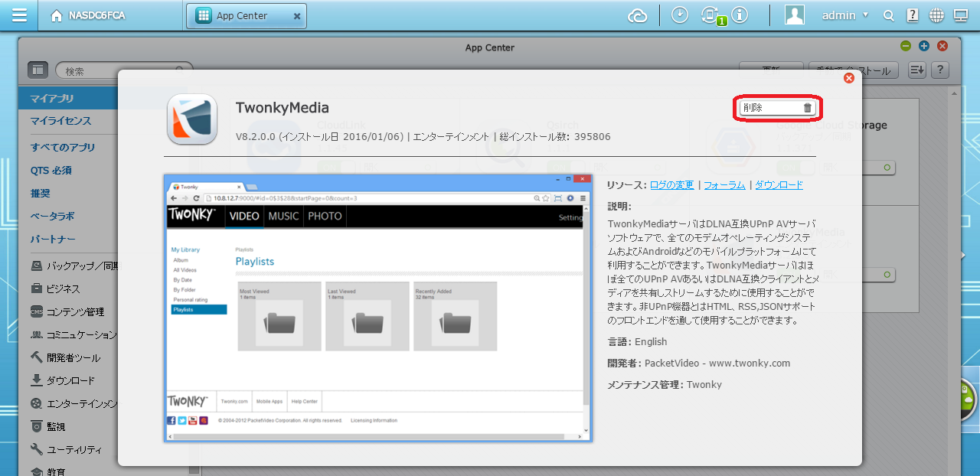980x476 pixels.
Task: Open the help question mark icon in top bar
Action: pyautogui.click(x=913, y=15)
